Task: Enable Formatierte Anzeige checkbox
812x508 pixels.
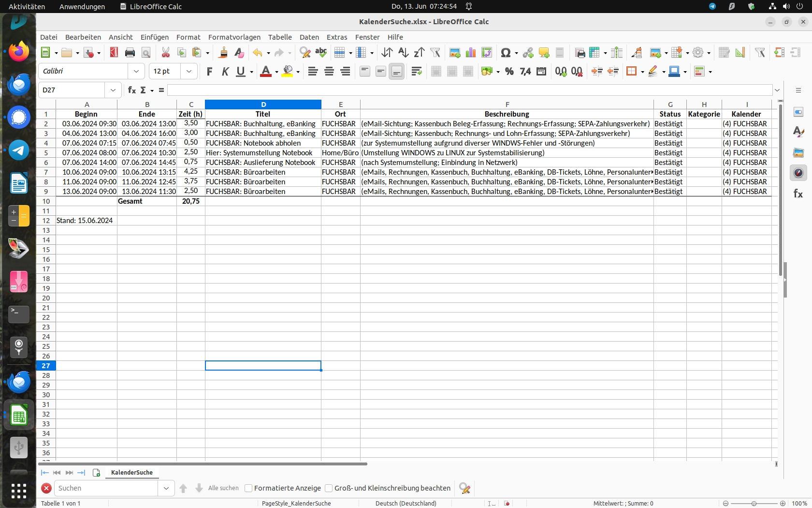Action: (248, 488)
